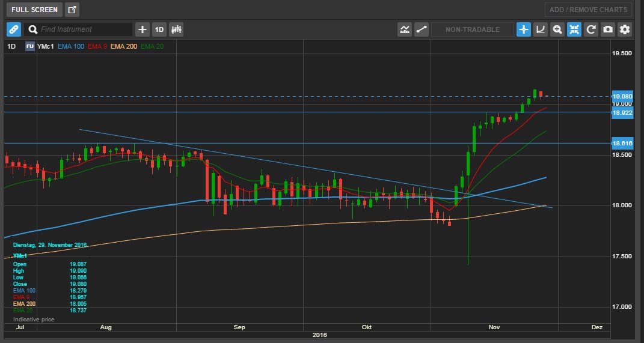Click the EMA 100 legend label
This screenshot has height=343, width=644.
point(71,46)
